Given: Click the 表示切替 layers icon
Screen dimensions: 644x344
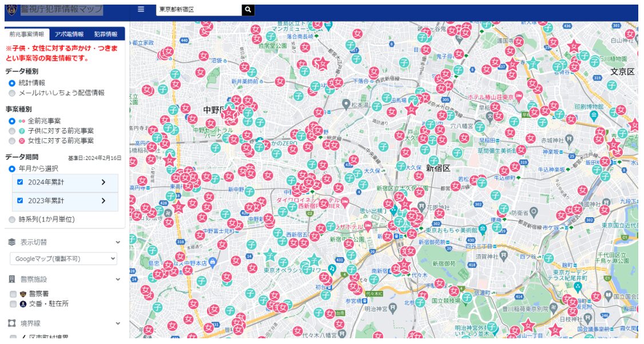Looking at the screenshot, I should (12, 242).
